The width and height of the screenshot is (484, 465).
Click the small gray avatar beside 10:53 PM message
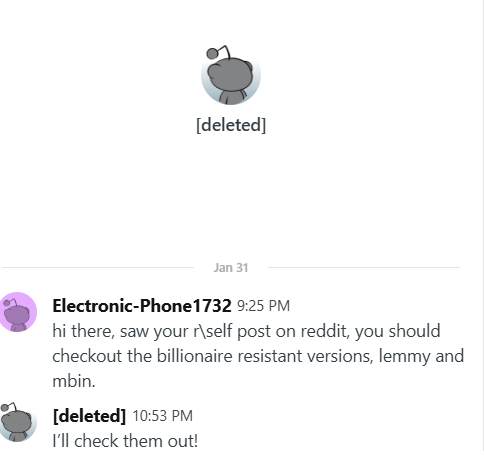tap(17, 422)
